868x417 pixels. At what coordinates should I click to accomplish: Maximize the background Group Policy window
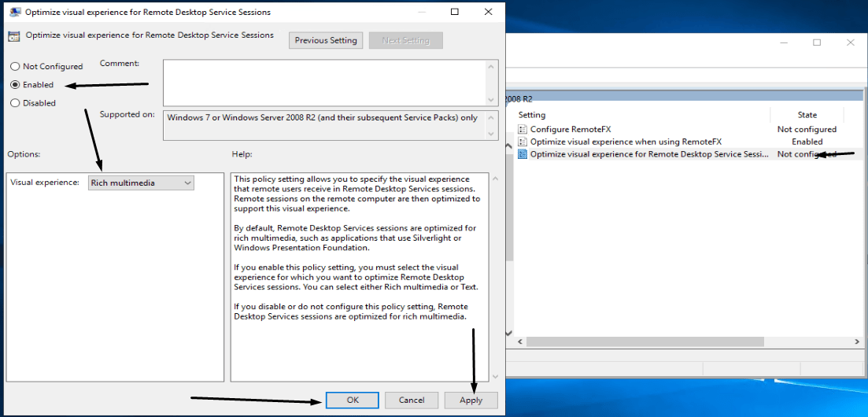[817, 42]
